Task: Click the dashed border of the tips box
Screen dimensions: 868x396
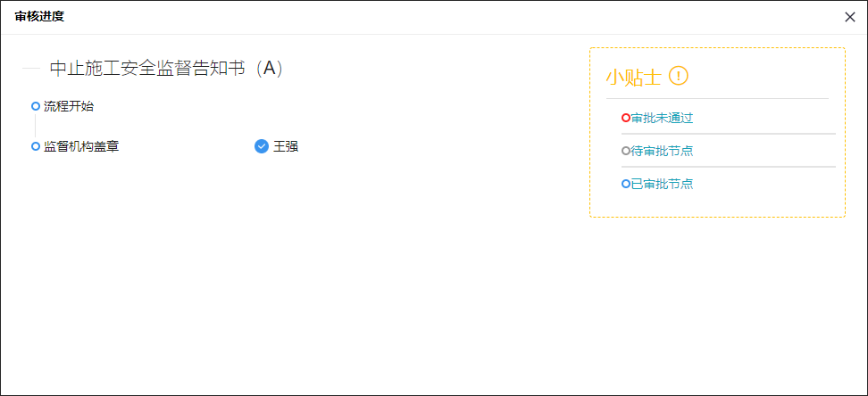Action: point(717,48)
